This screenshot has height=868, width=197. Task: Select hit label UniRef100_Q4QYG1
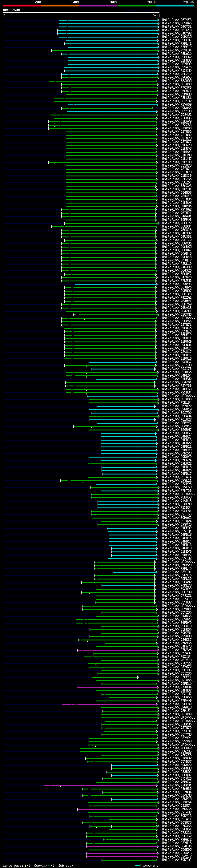point(177,27)
